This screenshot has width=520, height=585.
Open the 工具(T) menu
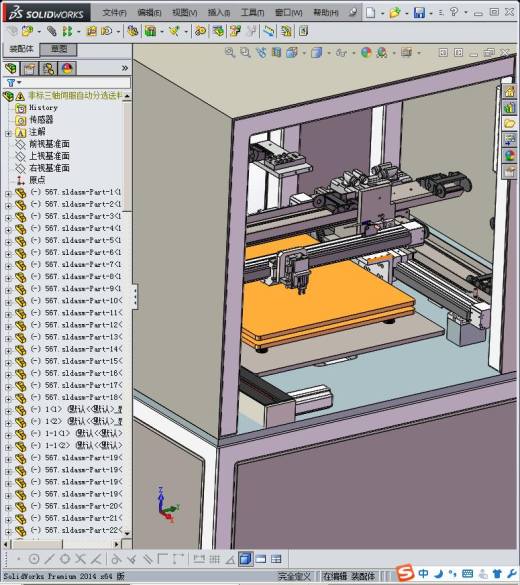click(x=253, y=13)
